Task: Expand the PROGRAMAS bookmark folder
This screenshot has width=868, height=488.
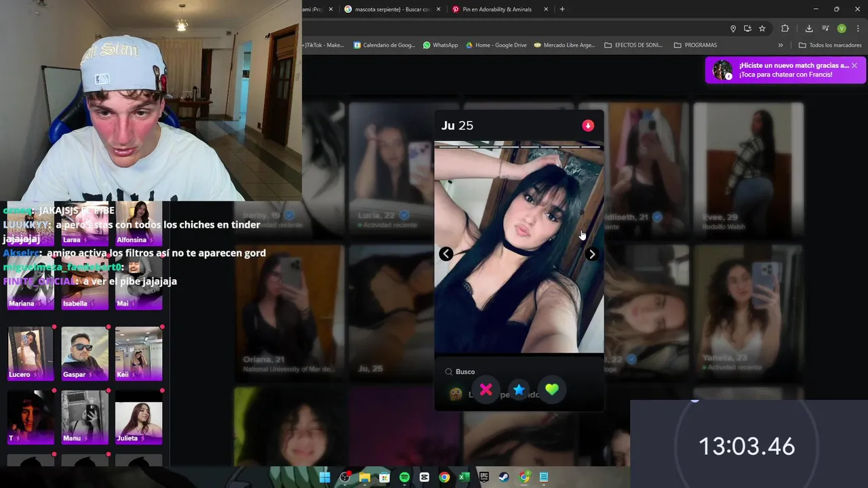Action: (x=695, y=45)
